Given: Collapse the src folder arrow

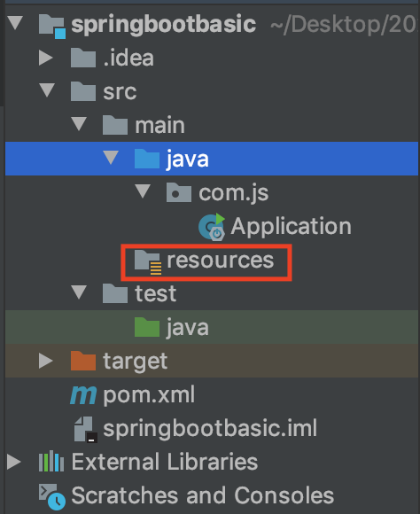Looking at the screenshot, I should [47, 90].
